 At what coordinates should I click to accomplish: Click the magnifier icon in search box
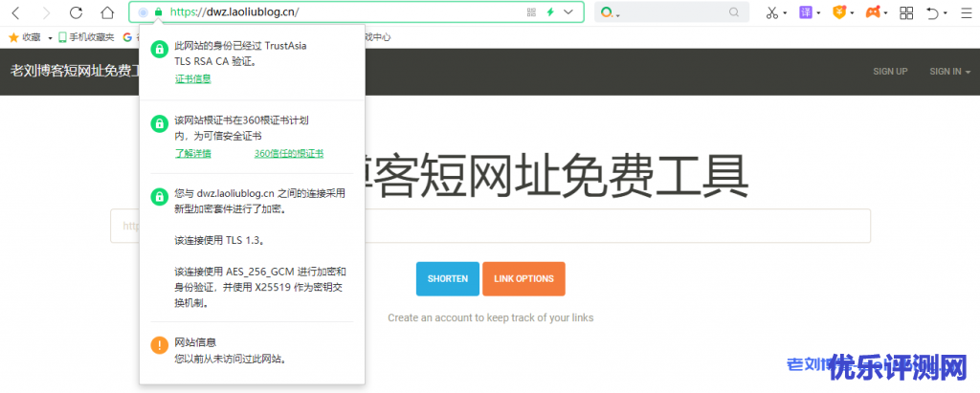coord(734,12)
